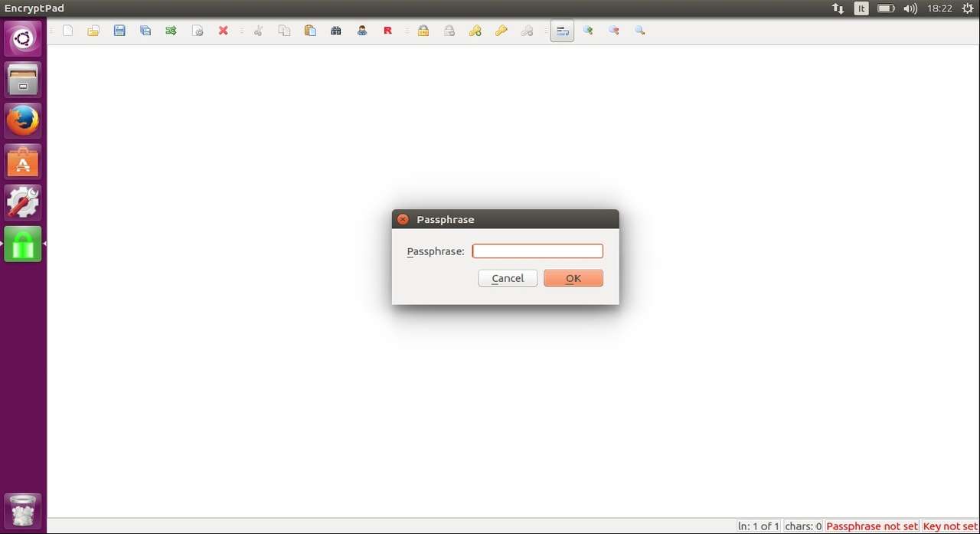The image size is (980, 534).
Task: Open the sound volume indicator
Action: 910,8
